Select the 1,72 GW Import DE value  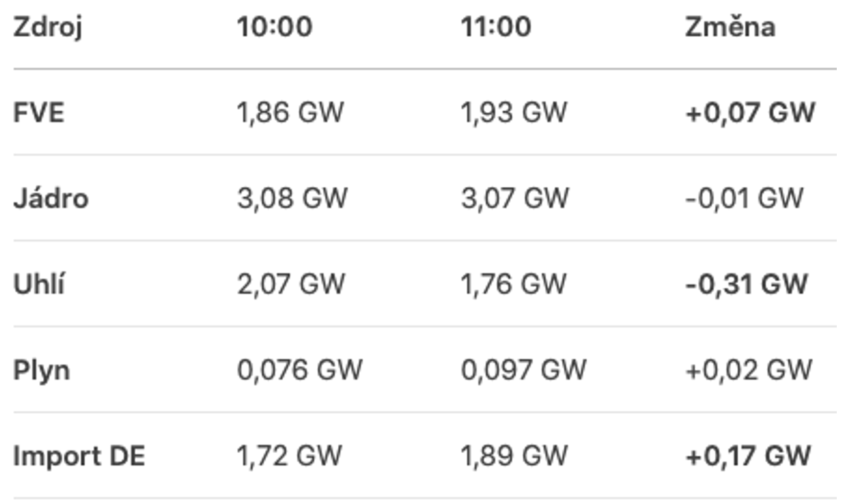click(289, 456)
